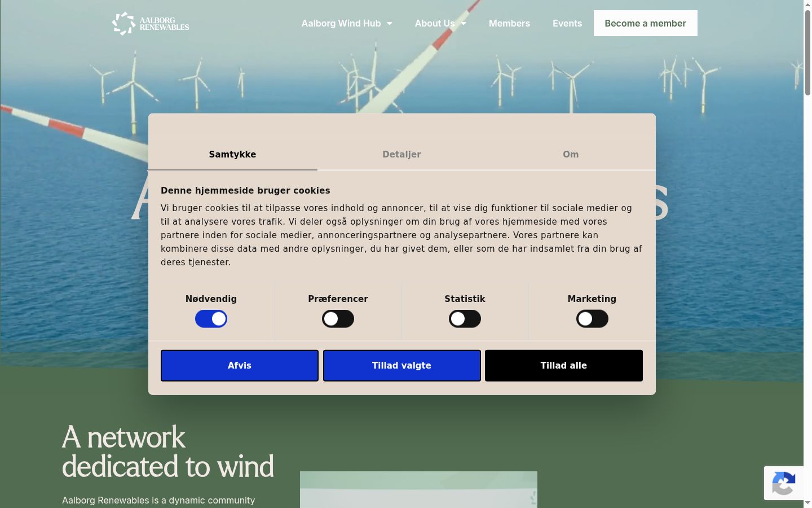
Task: Enable the Præferencer cookie switch
Action: pyautogui.click(x=338, y=319)
